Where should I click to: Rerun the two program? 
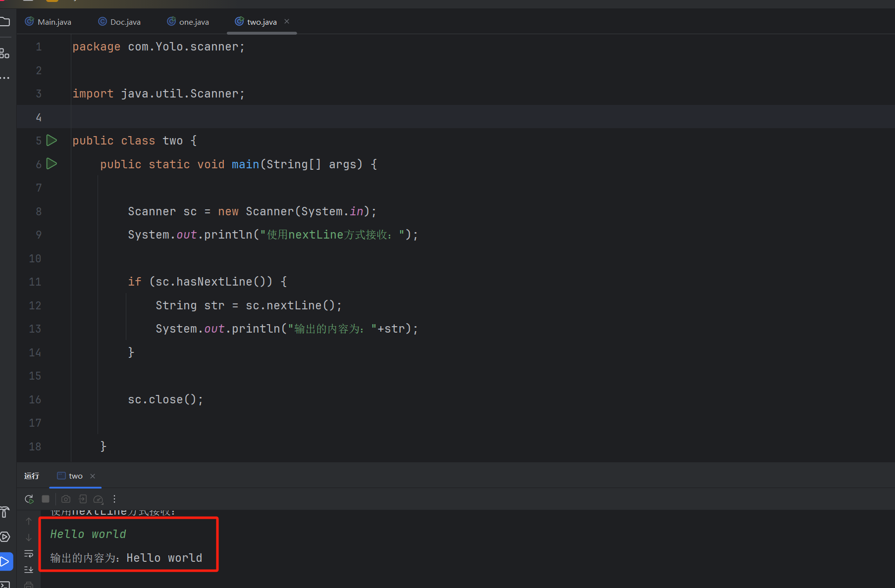tap(29, 499)
